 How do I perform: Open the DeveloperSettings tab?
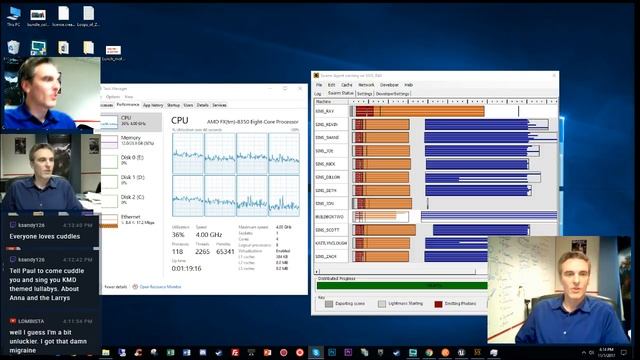tap(392, 94)
